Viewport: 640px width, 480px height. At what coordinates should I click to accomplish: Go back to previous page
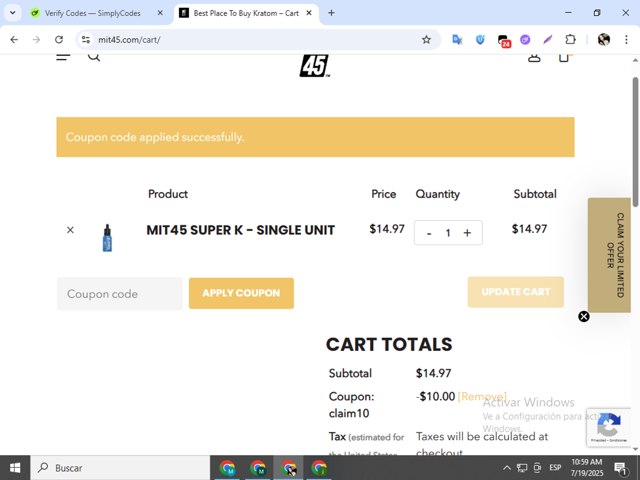pos(14,40)
